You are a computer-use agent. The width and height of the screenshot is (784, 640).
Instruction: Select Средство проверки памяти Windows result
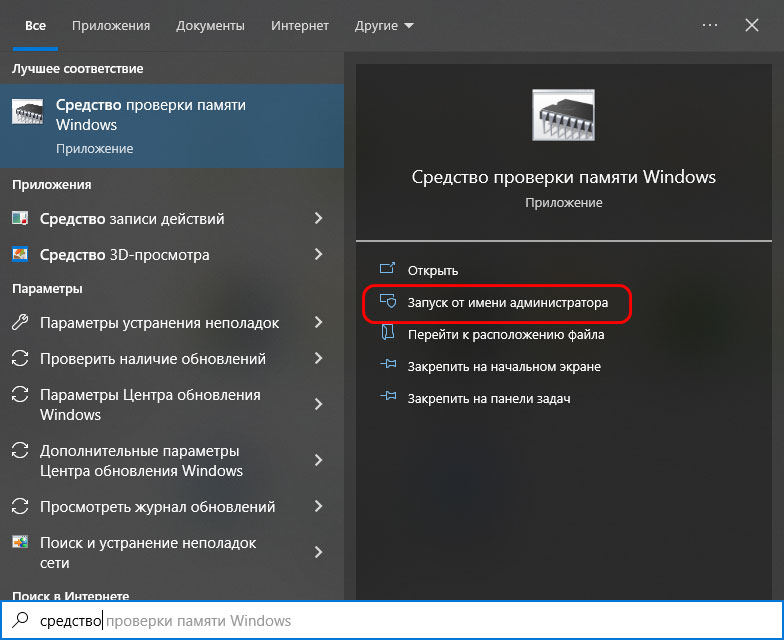pyautogui.click(x=172, y=126)
